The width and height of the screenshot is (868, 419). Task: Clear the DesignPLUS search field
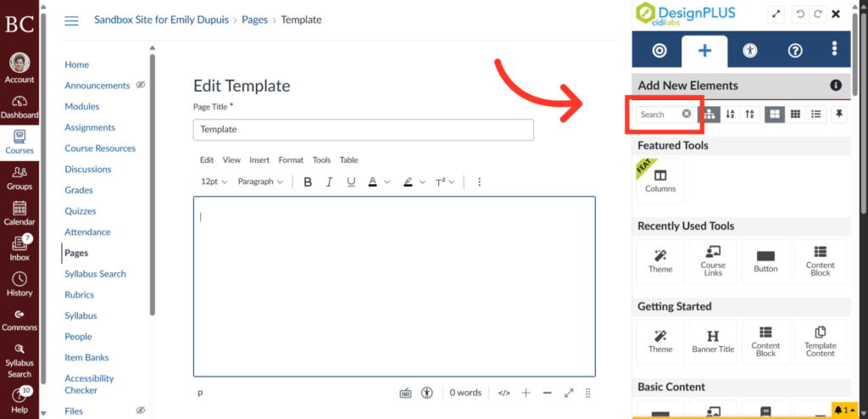pyautogui.click(x=687, y=114)
